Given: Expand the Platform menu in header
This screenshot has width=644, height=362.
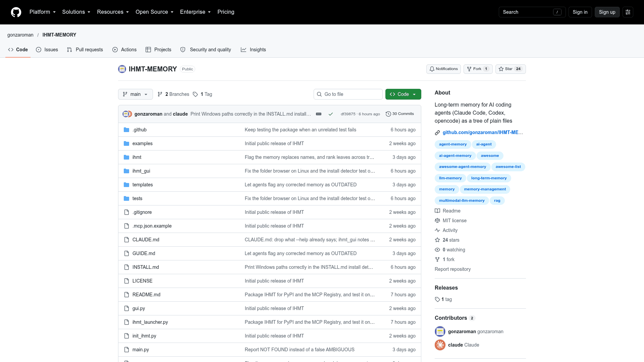Looking at the screenshot, I should [x=43, y=12].
